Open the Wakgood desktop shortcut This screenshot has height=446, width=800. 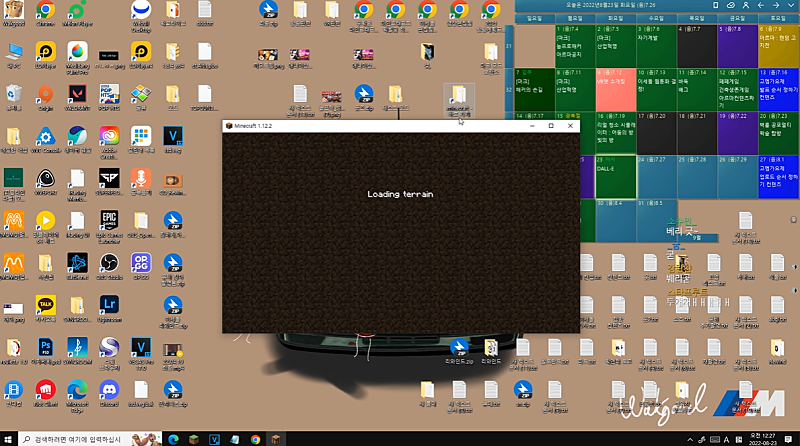[14, 14]
